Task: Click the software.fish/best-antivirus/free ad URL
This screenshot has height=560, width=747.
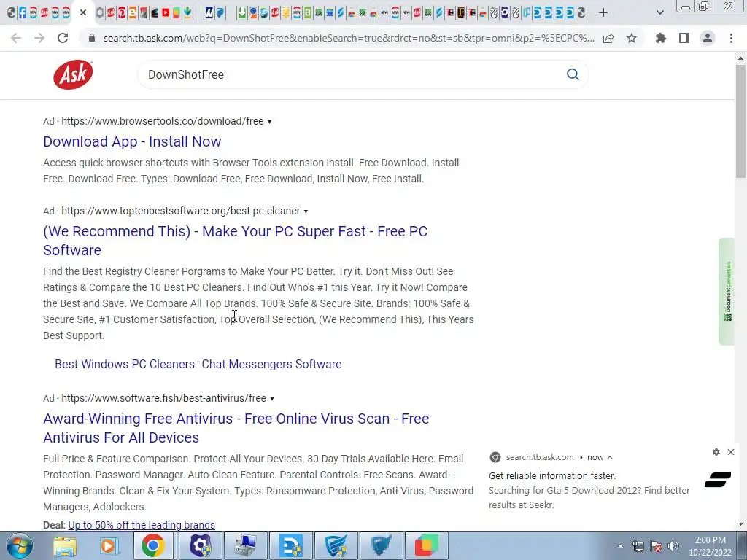Action: pyautogui.click(x=164, y=399)
